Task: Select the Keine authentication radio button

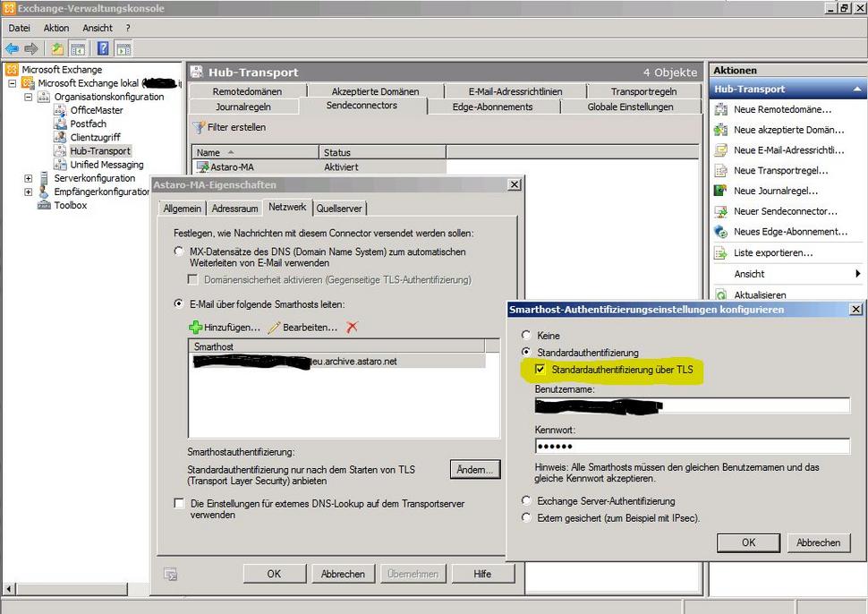Action: (526, 336)
